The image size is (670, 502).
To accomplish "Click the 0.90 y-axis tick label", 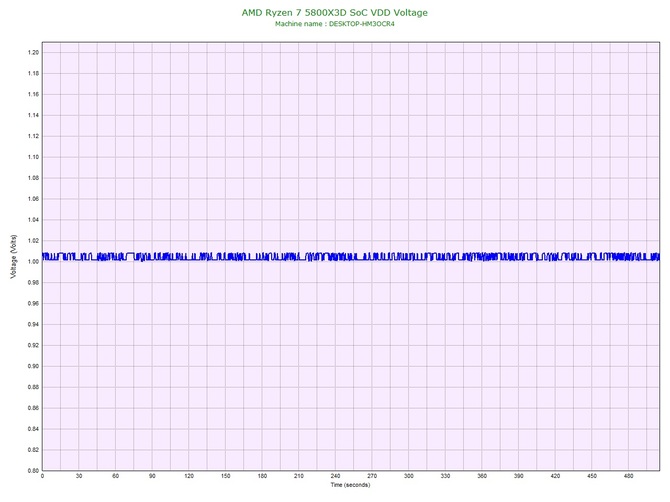I will pyautogui.click(x=33, y=367).
